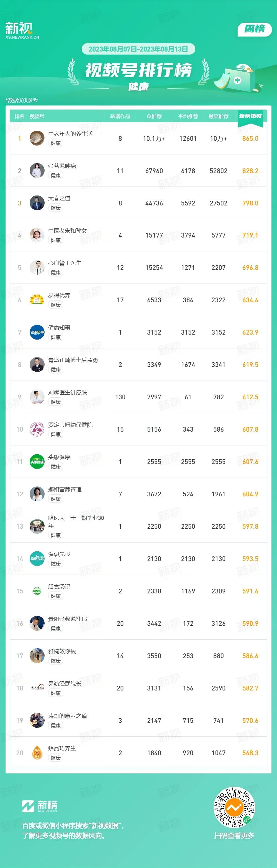The width and height of the screenshot is (277, 868).
Task: Open the 头版健康 green logo
Action: (37, 462)
